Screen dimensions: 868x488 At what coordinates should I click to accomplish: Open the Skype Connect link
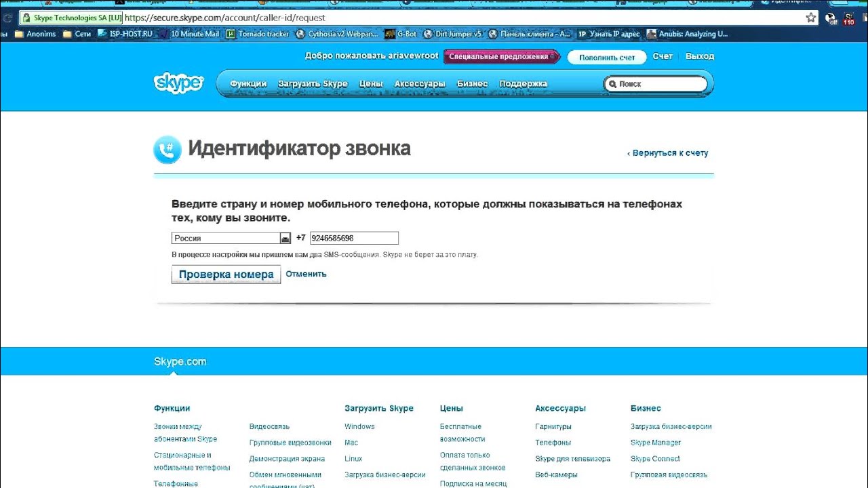655,459
